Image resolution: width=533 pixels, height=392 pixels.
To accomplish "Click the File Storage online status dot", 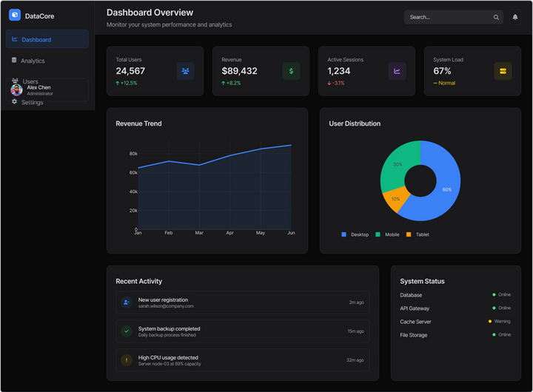I will [494, 334].
